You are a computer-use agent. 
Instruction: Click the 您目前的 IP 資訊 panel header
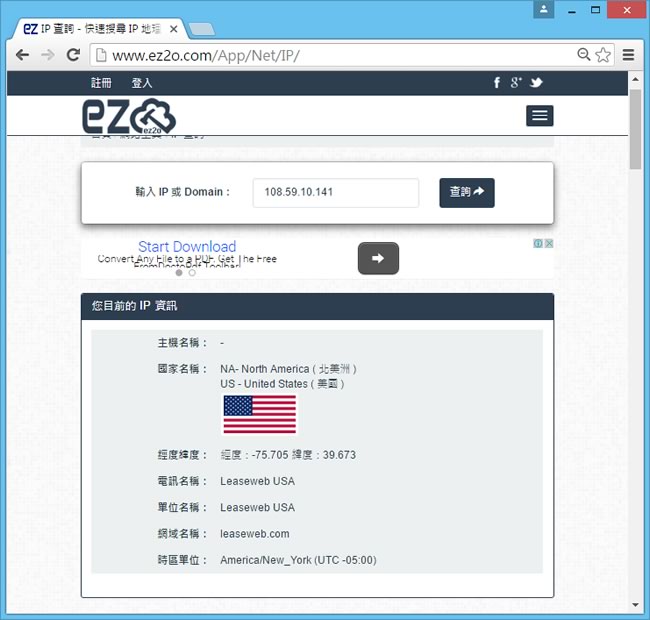point(317,306)
